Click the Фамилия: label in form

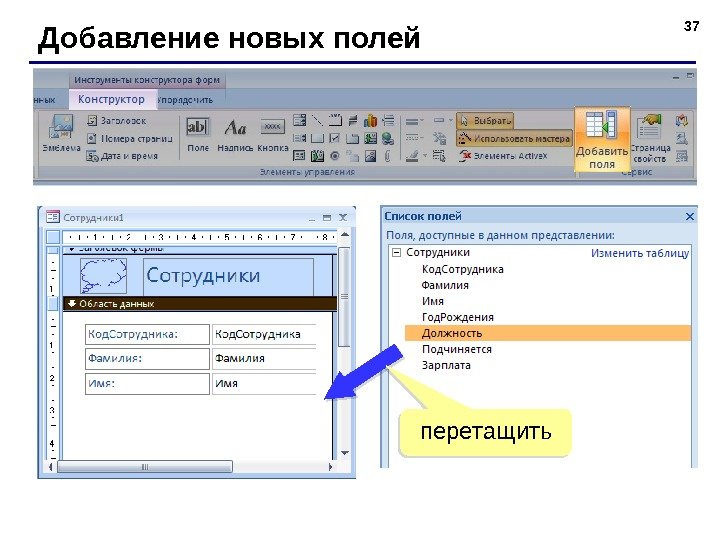(147, 359)
